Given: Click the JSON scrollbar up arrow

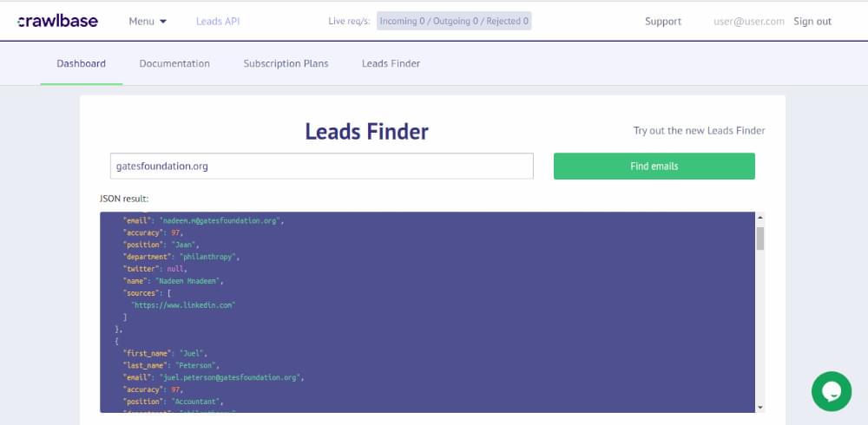Looking at the screenshot, I should 760,218.
